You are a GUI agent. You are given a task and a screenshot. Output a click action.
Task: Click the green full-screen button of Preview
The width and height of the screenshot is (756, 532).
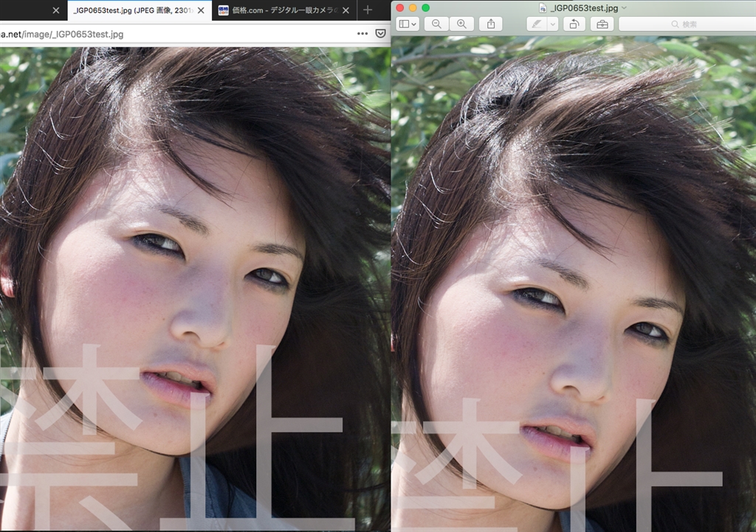(x=425, y=7)
